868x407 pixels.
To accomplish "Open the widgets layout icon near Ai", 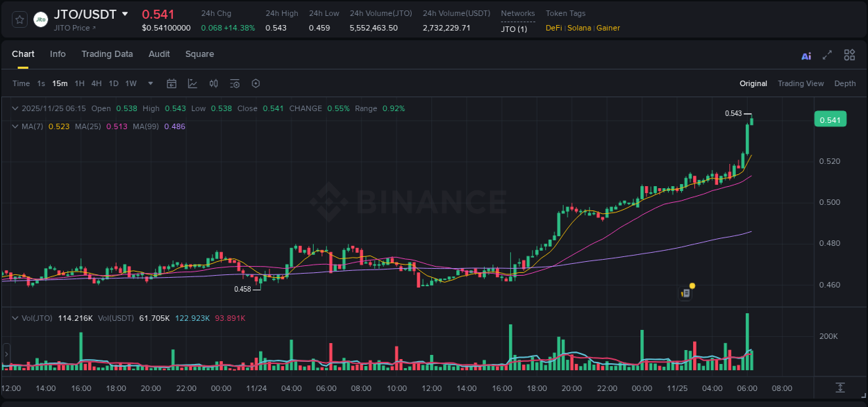I will [x=849, y=54].
